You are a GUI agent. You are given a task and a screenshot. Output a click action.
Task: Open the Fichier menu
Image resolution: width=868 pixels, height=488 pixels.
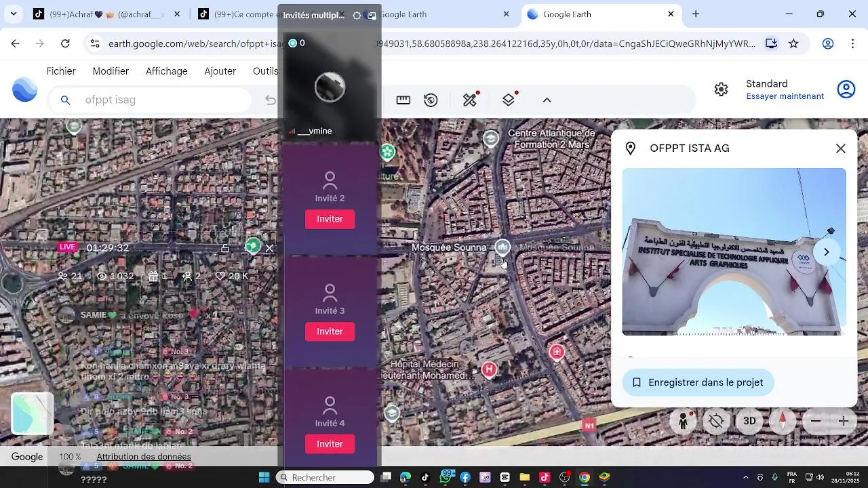tap(61, 71)
